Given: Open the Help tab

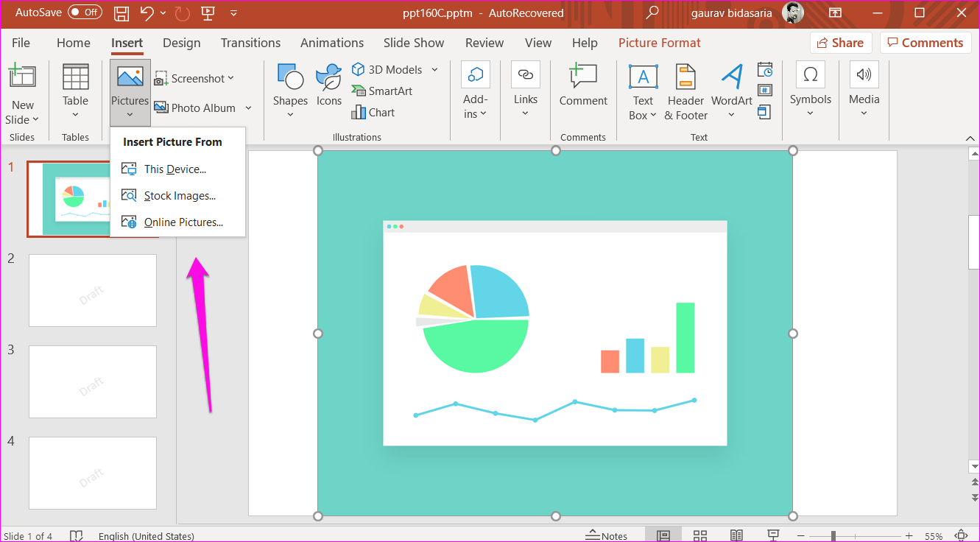Looking at the screenshot, I should [x=585, y=43].
